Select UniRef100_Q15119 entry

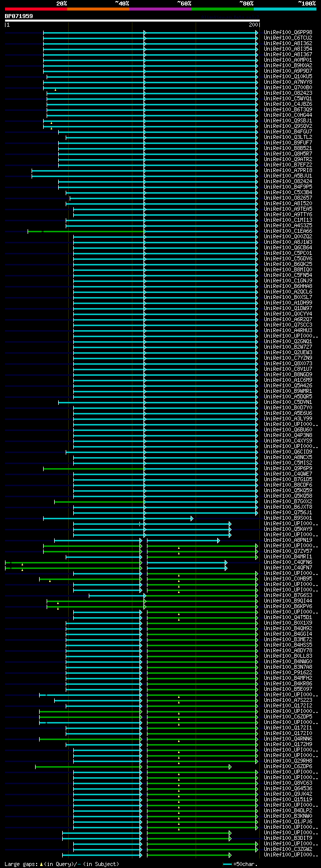tap(288, 799)
